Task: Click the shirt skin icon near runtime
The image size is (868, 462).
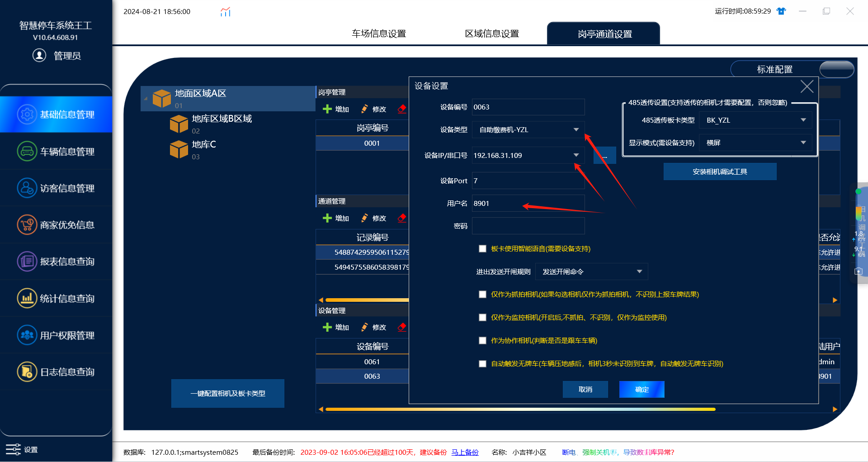Action: tap(781, 11)
